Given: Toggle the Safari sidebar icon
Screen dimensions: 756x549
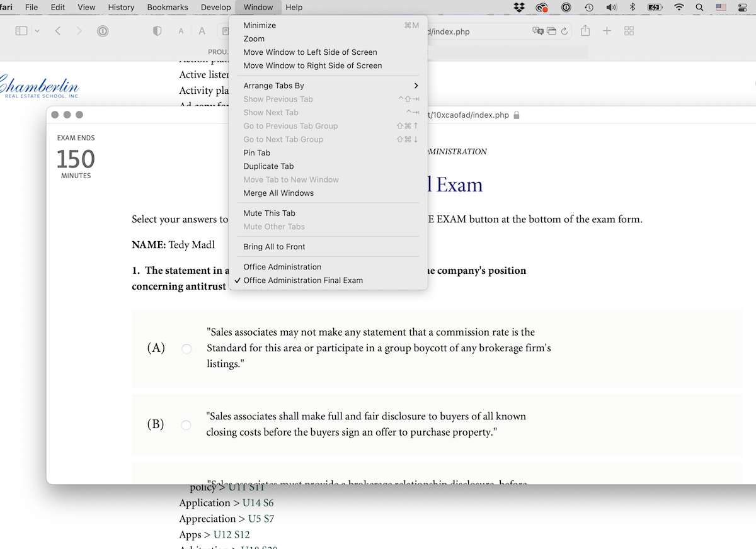Looking at the screenshot, I should point(21,31).
